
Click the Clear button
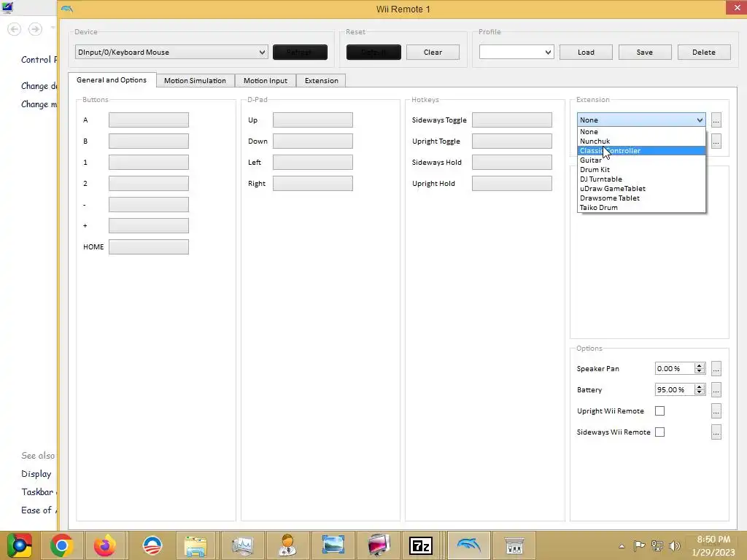pyautogui.click(x=433, y=52)
